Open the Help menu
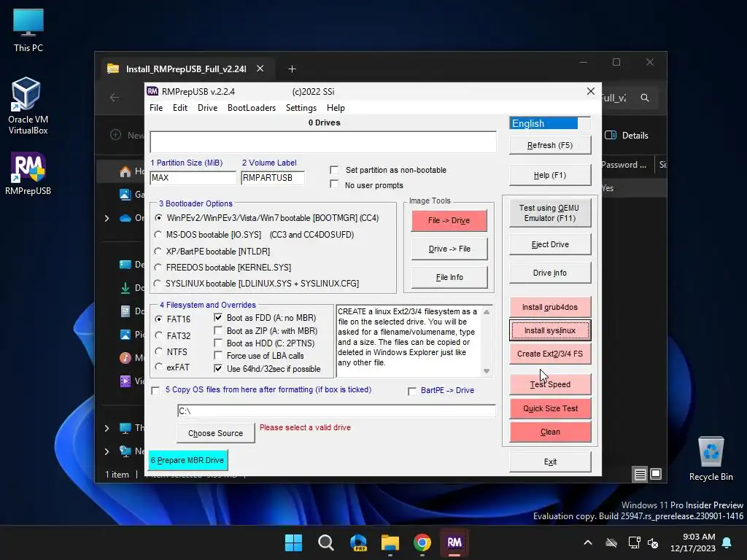The image size is (747, 560). [336, 108]
